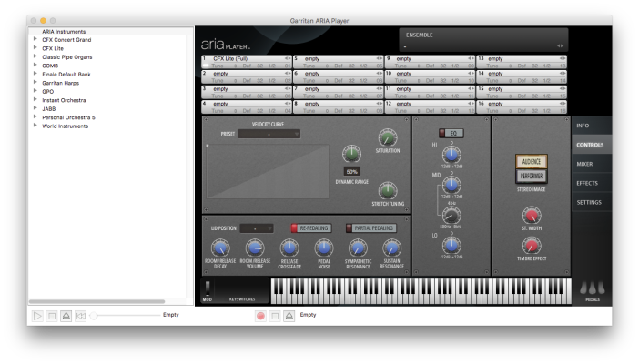Image resolution: width=639 pixels, height=364 pixels.
Task: Click the Timbre Effect red knob
Action: [532, 246]
